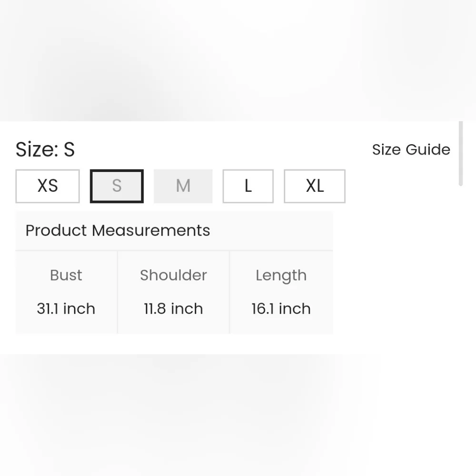Click blank space right of the XL button
Screen dimensions: 476x476
400,186
